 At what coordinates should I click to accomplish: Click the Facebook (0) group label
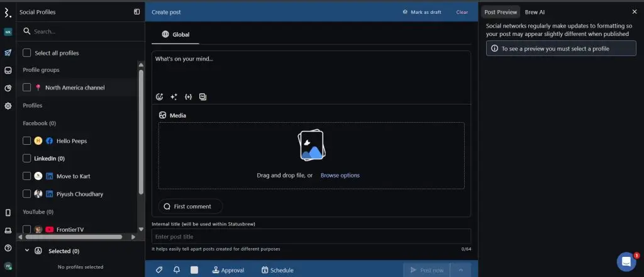click(40, 123)
